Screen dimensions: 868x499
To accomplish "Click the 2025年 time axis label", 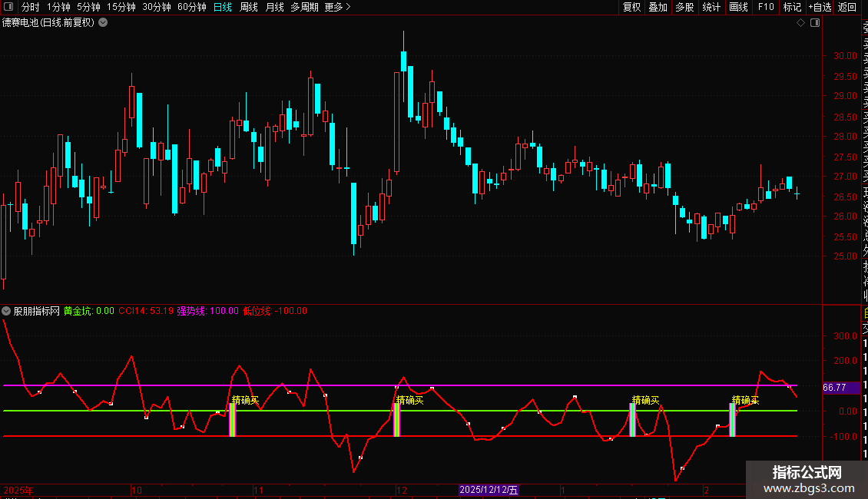I will (18, 490).
